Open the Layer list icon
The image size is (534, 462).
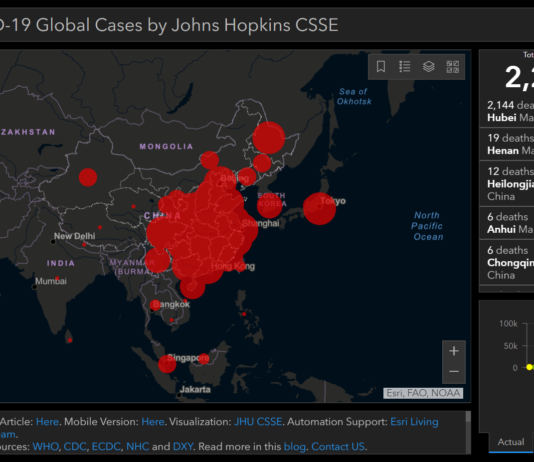(x=428, y=66)
